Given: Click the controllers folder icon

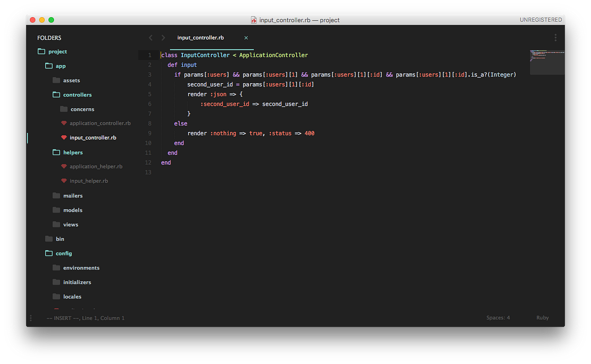Looking at the screenshot, I should [56, 94].
